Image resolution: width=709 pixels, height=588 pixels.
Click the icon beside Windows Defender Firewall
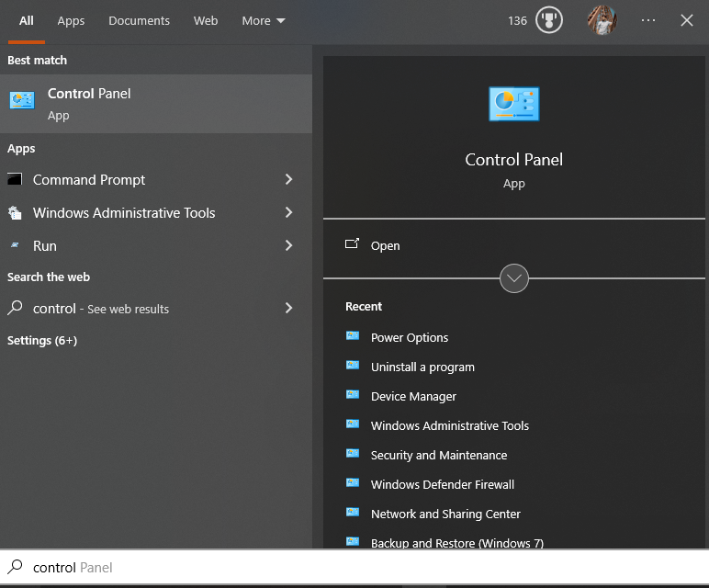point(353,482)
